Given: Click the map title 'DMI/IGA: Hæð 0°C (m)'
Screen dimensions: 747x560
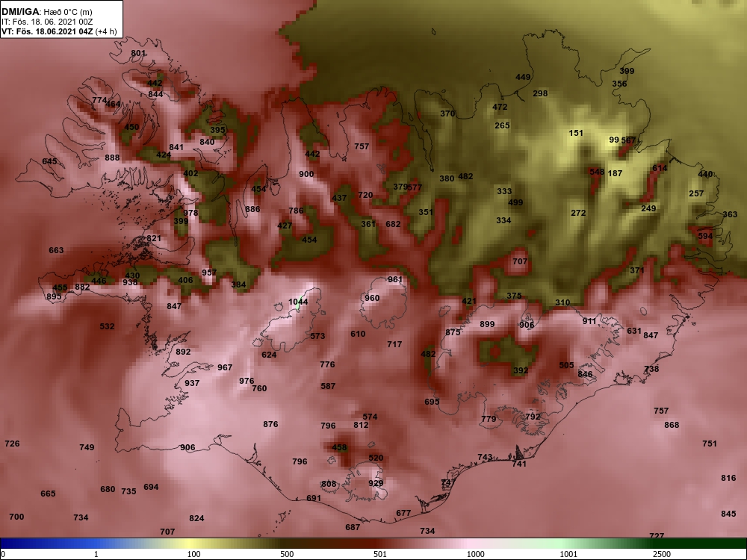Looking at the screenshot, I should (46, 12).
